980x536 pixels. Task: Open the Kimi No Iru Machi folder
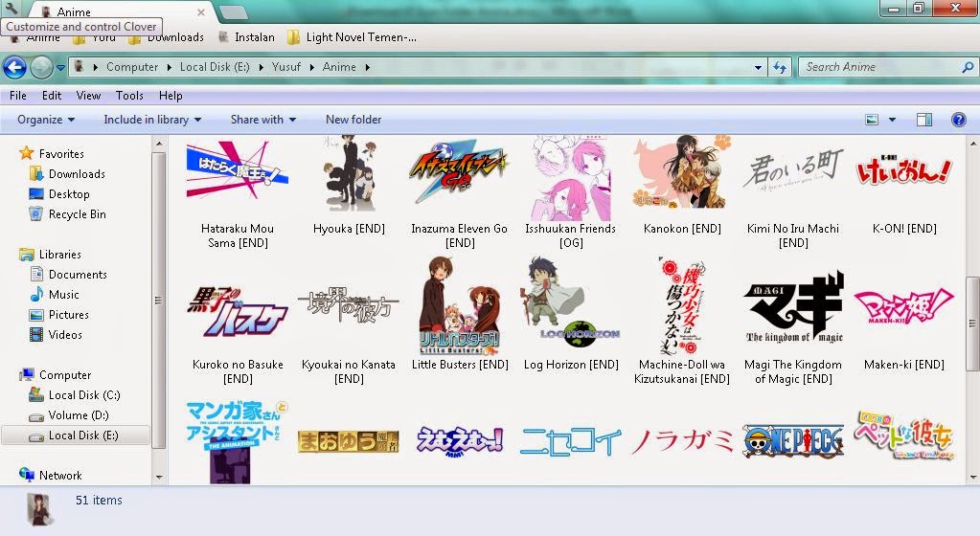click(793, 199)
